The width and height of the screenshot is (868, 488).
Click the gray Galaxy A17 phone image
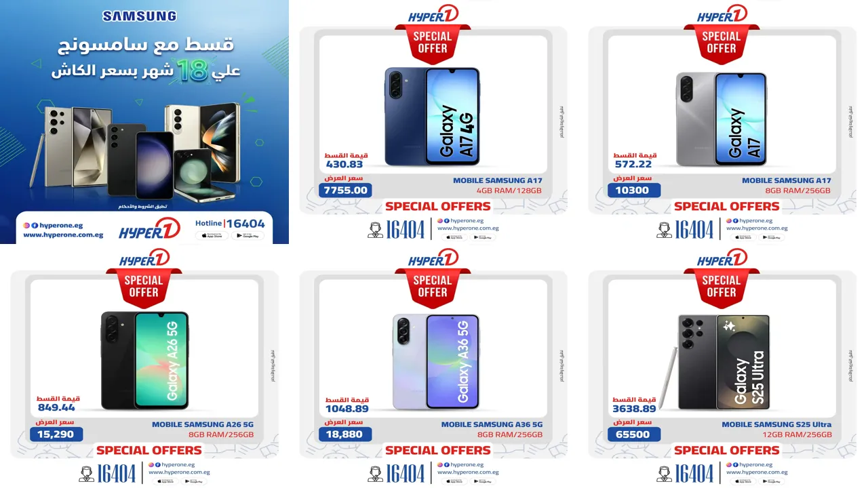pyautogui.click(x=722, y=119)
